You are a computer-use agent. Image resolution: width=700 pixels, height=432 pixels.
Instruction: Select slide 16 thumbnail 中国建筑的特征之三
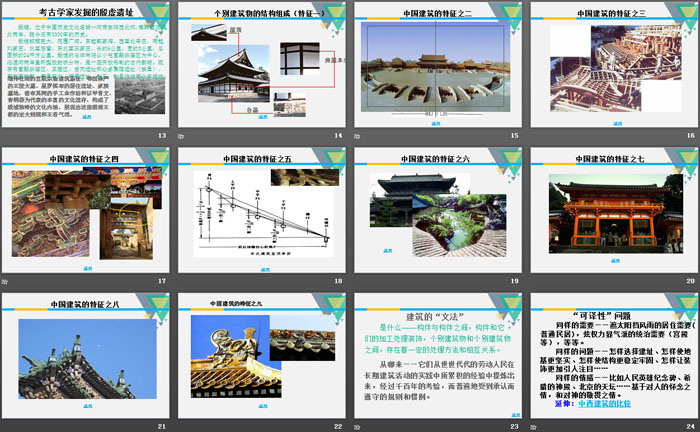pos(614,65)
